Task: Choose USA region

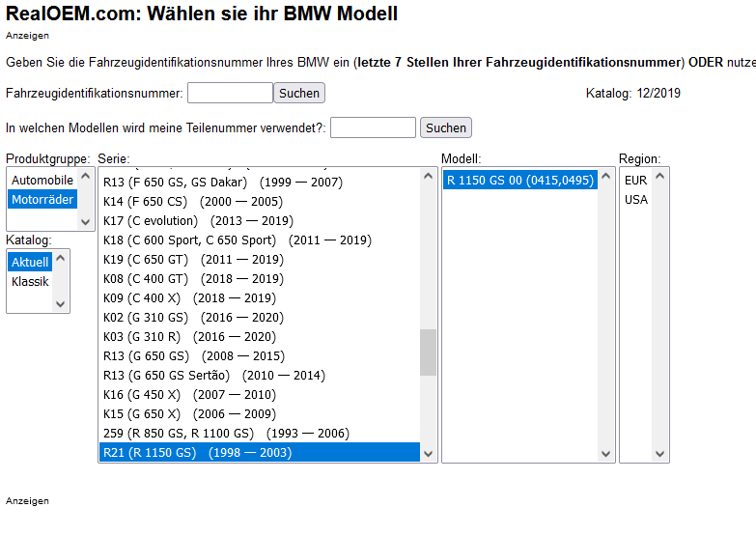Action: click(635, 199)
